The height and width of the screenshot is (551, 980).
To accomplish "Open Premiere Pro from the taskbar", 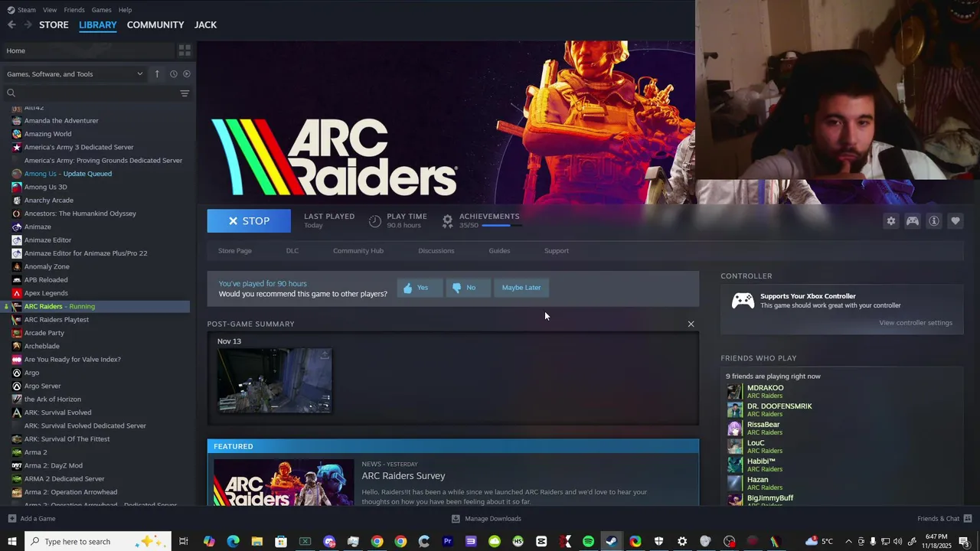I will (447, 542).
